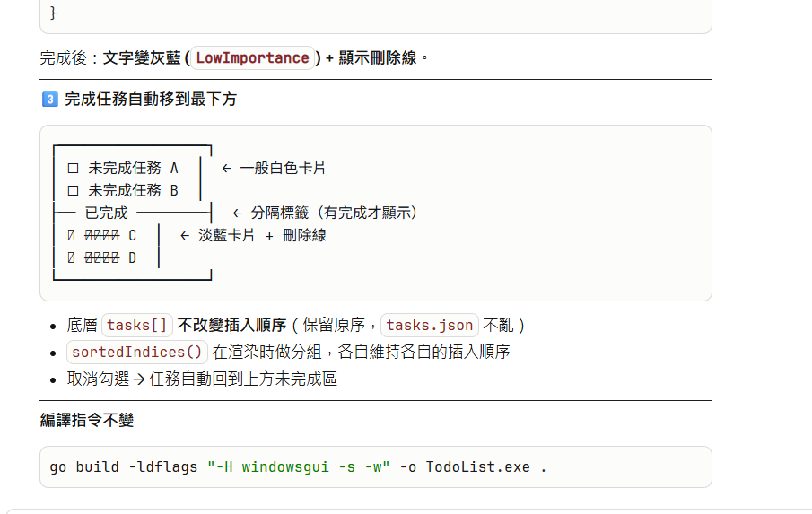Click the LowImportance inline code chip
Image resolution: width=812 pixels, height=514 pixels.
click(x=252, y=58)
